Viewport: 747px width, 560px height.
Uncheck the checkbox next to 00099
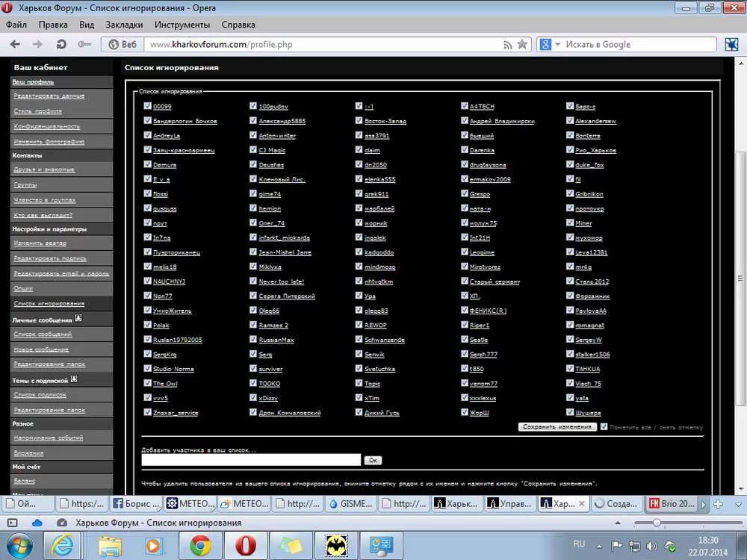click(x=147, y=106)
